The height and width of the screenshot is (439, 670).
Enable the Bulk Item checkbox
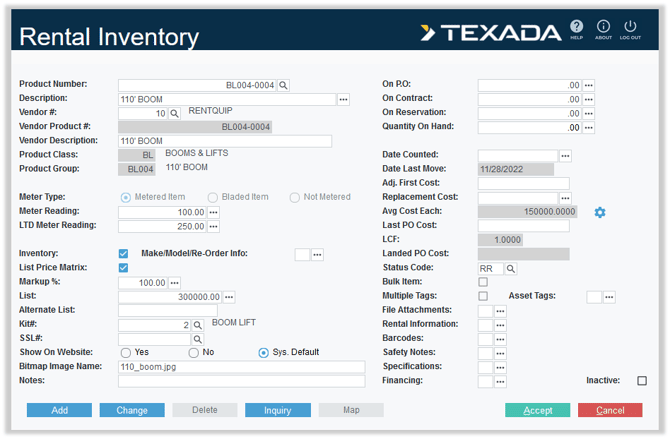click(483, 283)
